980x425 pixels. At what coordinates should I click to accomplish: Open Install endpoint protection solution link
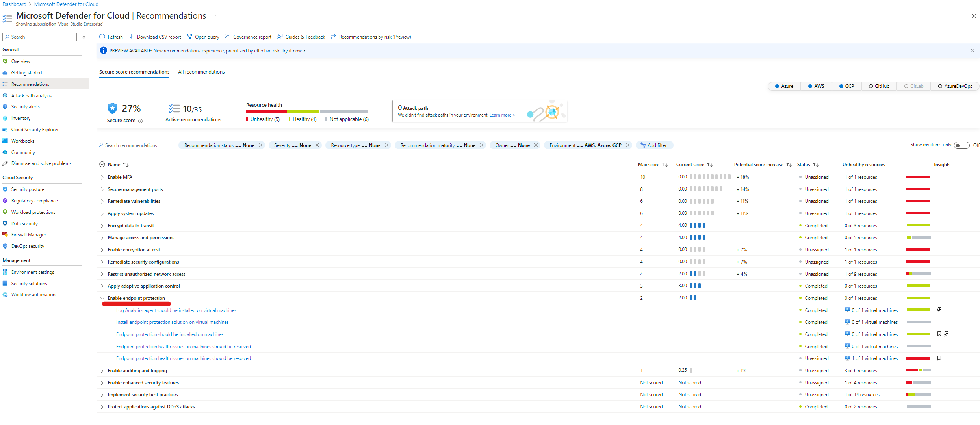pos(172,322)
